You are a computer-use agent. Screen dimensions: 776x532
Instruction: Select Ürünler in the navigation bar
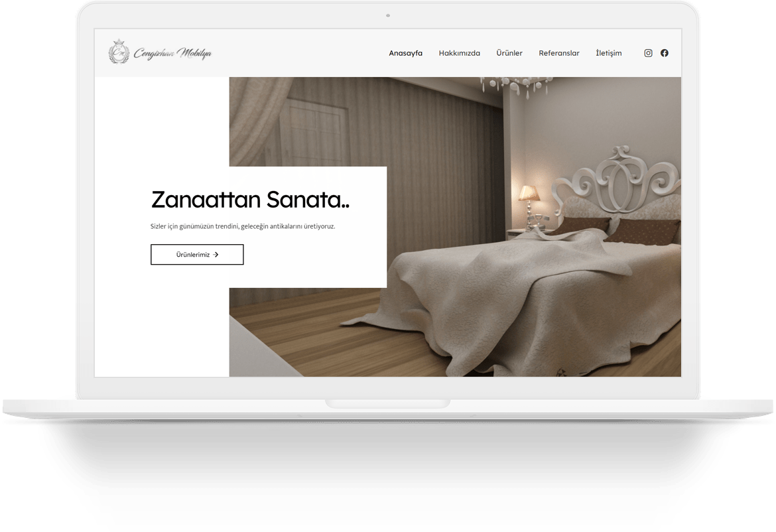(509, 53)
